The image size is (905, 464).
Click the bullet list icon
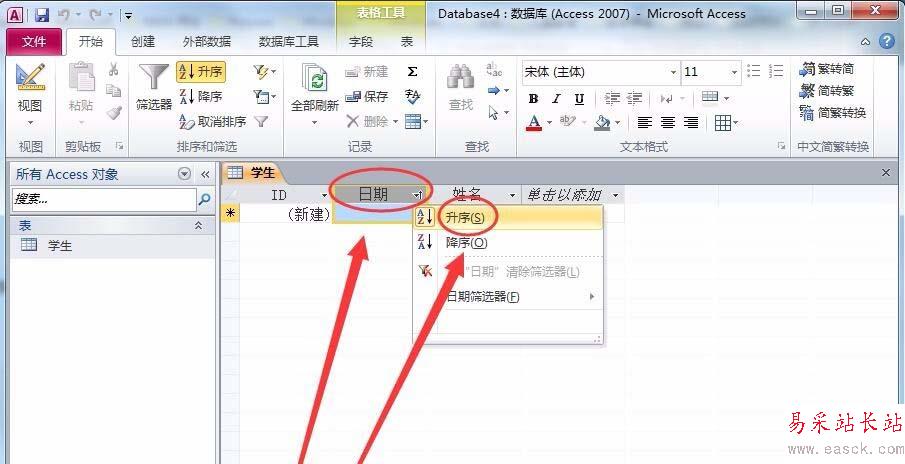click(x=754, y=71)
